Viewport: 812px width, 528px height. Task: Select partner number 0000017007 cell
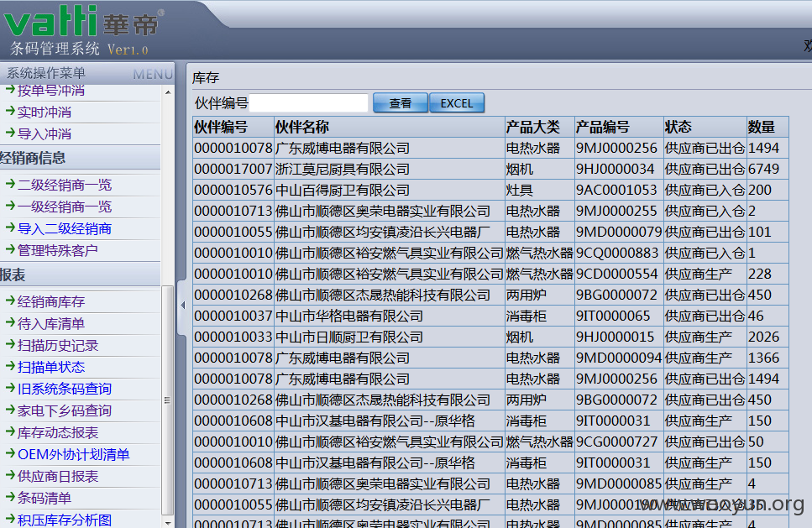click(x=233, y=170)
